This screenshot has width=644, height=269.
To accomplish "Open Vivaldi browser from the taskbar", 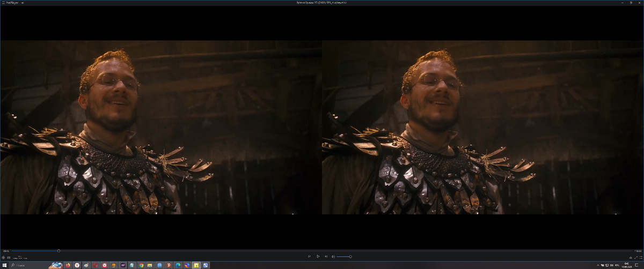I will coord(105,265).
